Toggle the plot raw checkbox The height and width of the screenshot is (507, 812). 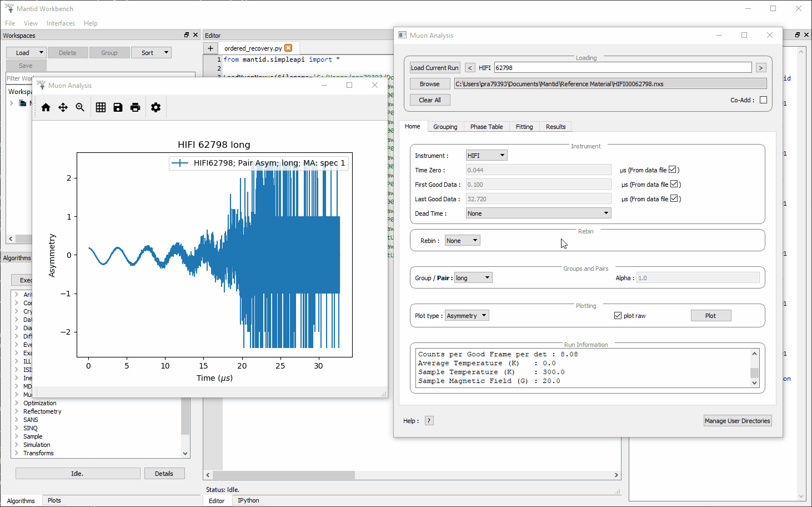click(618, 316)
